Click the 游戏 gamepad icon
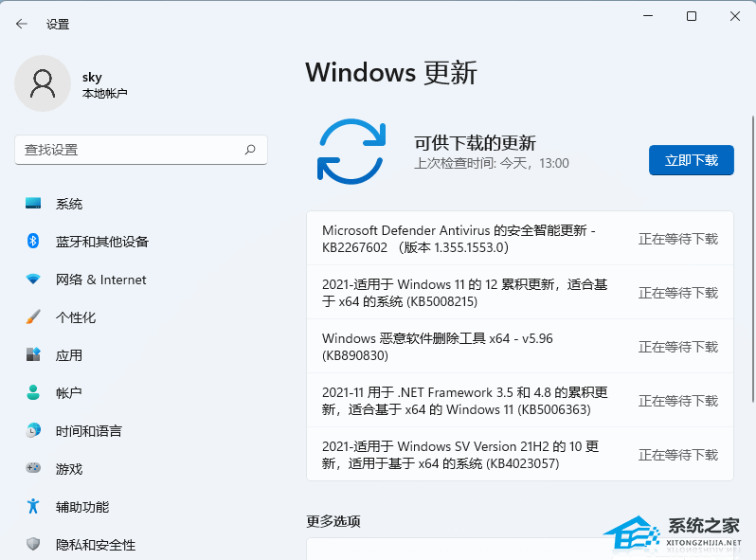This screenshot has height=560, width=756. (x=33, y=468)
